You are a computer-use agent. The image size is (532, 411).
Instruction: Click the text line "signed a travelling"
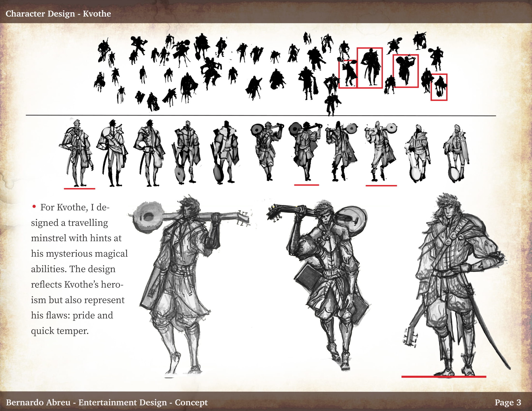coord(69,223)
